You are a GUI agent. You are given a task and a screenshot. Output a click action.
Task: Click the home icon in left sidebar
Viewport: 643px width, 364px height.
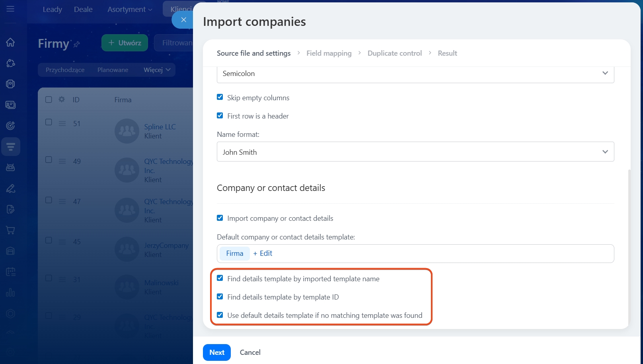[10, 42]
